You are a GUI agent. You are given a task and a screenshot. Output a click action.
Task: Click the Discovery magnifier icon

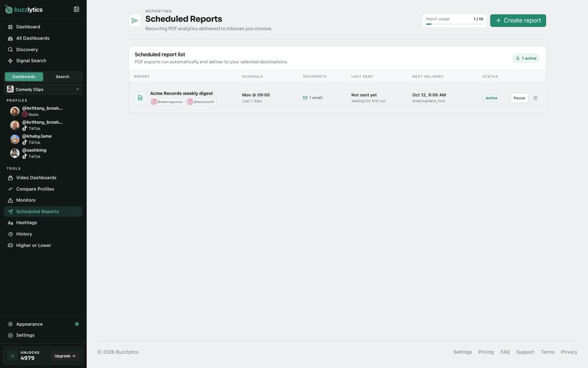(x=10, y=50)
